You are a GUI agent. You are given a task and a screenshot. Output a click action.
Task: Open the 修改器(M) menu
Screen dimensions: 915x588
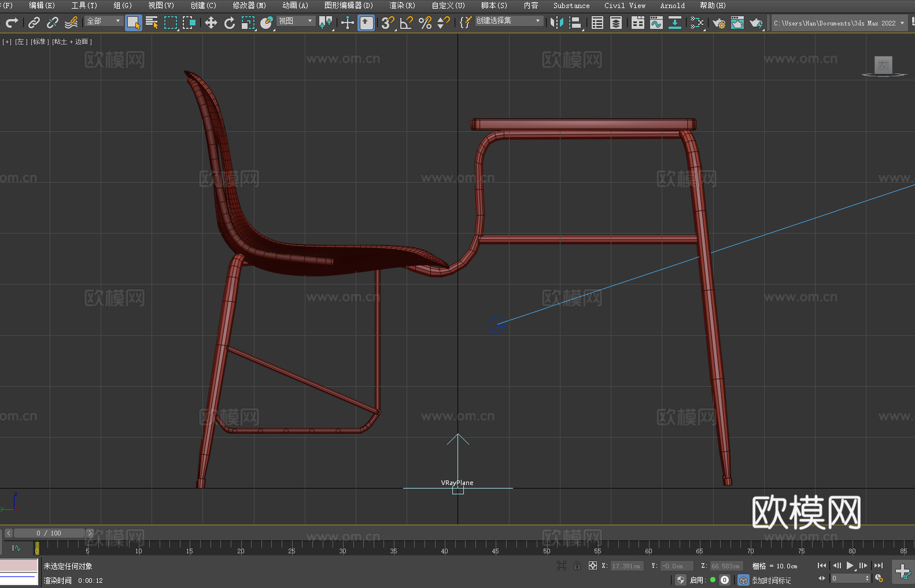point(249,5)
